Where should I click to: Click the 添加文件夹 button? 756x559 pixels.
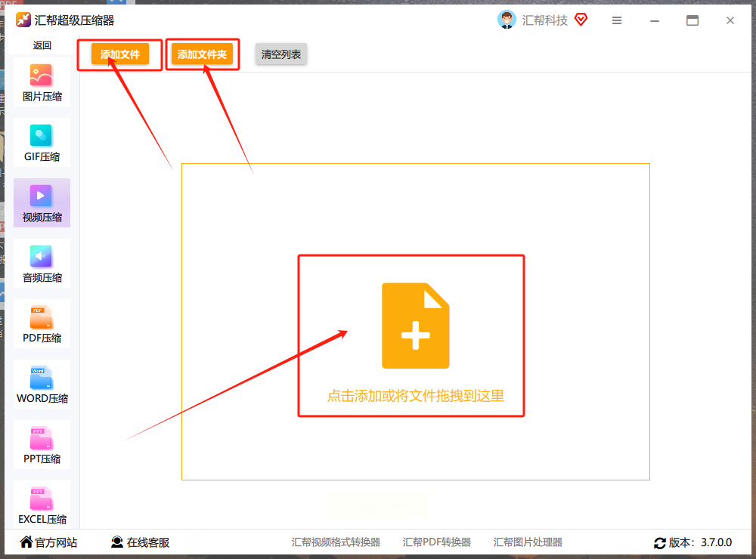coord(202,54)
